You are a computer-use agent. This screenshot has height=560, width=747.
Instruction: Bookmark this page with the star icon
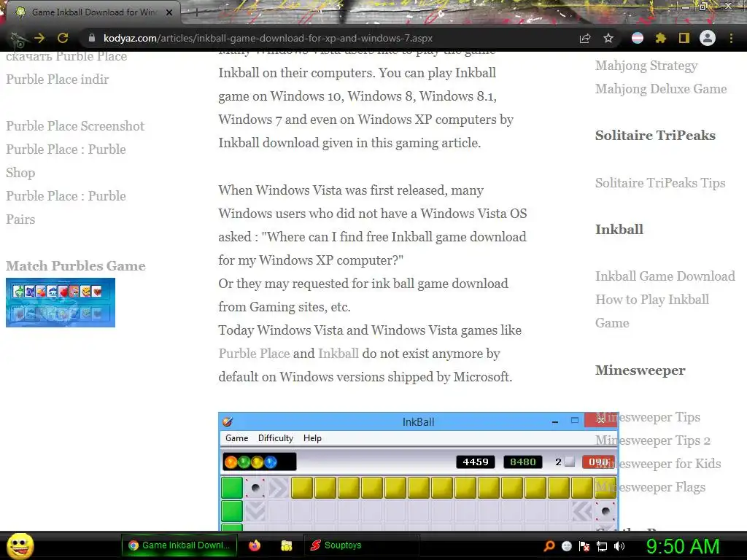608,38
